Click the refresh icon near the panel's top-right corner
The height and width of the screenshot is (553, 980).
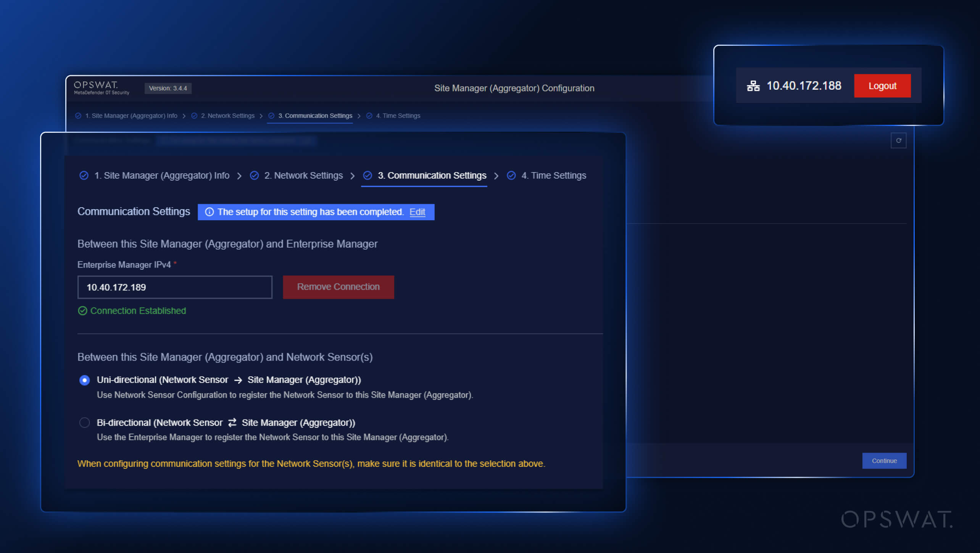tap(899, 140)
